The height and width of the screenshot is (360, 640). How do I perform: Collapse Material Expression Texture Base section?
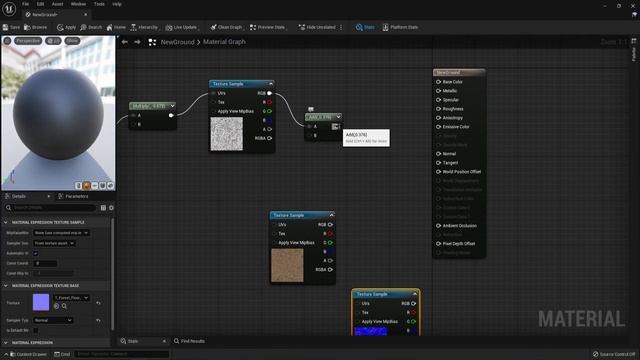click(6, 286)
